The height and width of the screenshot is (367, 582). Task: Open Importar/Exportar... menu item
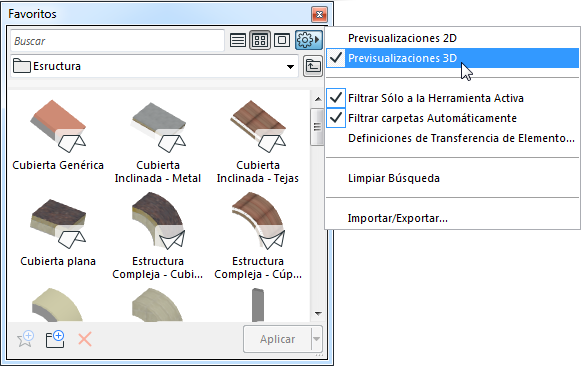coord(452,218)
